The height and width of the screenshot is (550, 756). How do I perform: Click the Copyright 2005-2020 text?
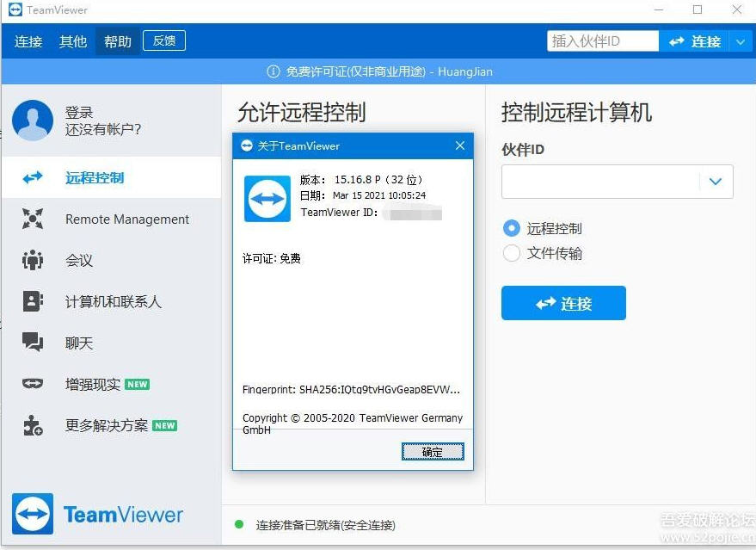point(353,423)
